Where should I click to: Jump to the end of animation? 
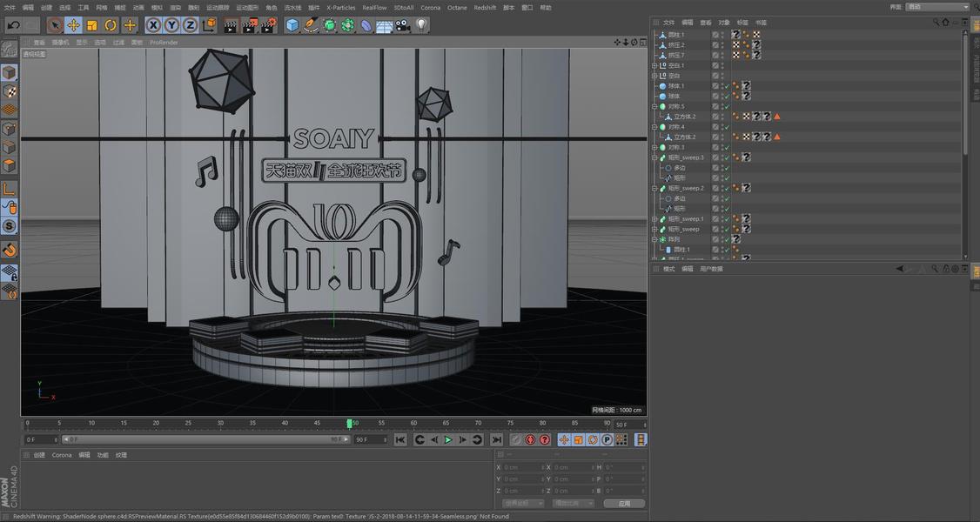(x=496, y=439)
